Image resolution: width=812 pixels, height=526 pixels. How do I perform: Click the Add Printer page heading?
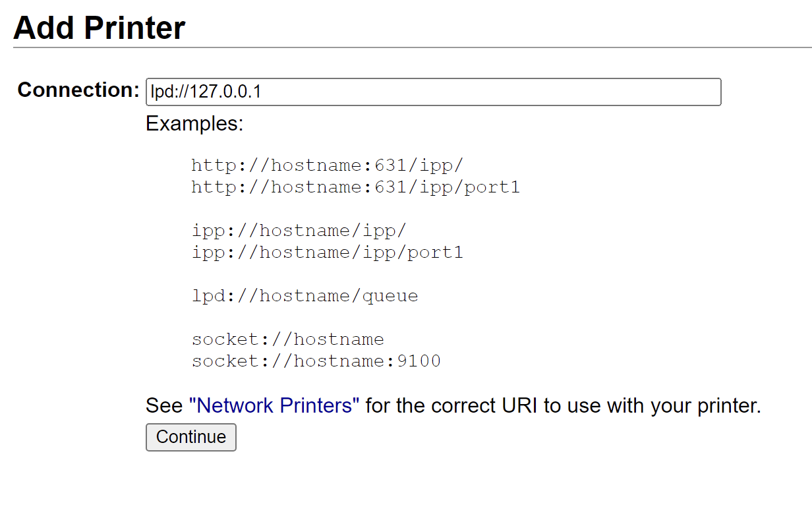tap(99, 27)
